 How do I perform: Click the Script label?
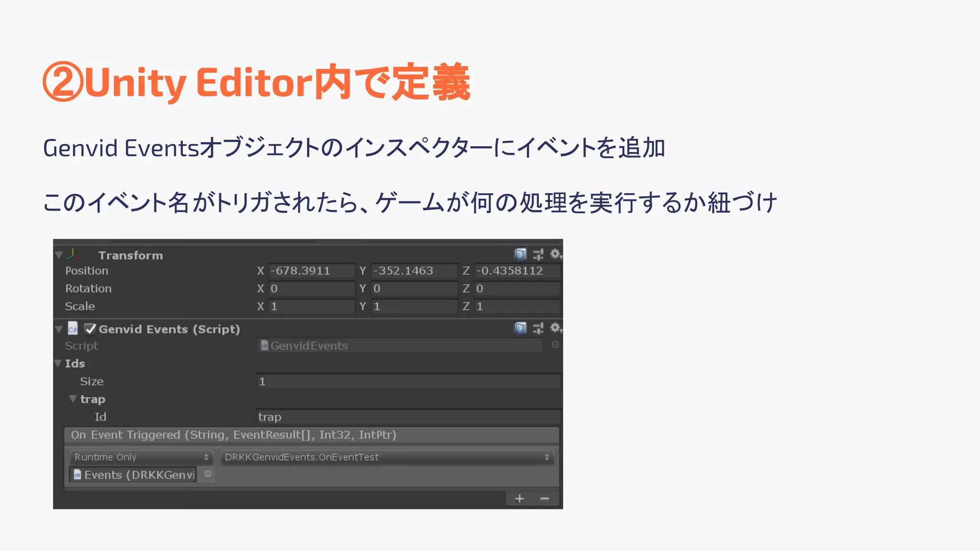tap(81, 346)
